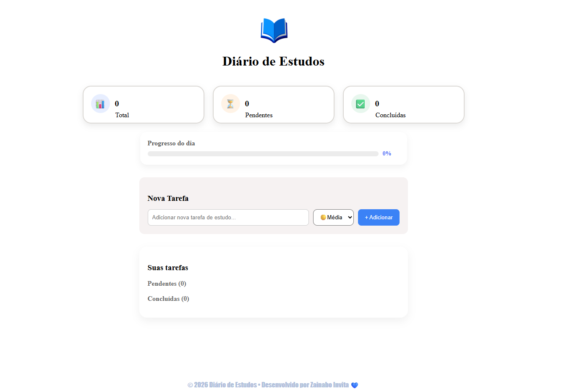
Task: Click the daily progress bar
Action: pos(263,154)
